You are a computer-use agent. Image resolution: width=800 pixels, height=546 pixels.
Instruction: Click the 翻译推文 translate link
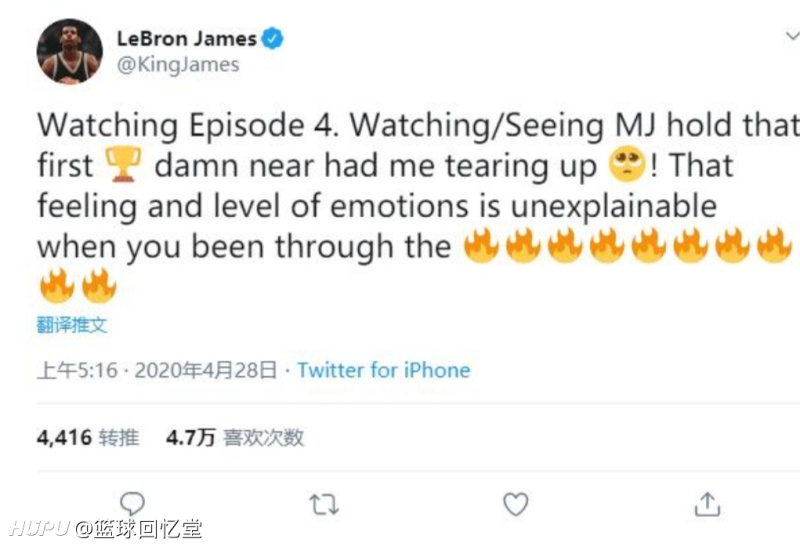[72, 325]
